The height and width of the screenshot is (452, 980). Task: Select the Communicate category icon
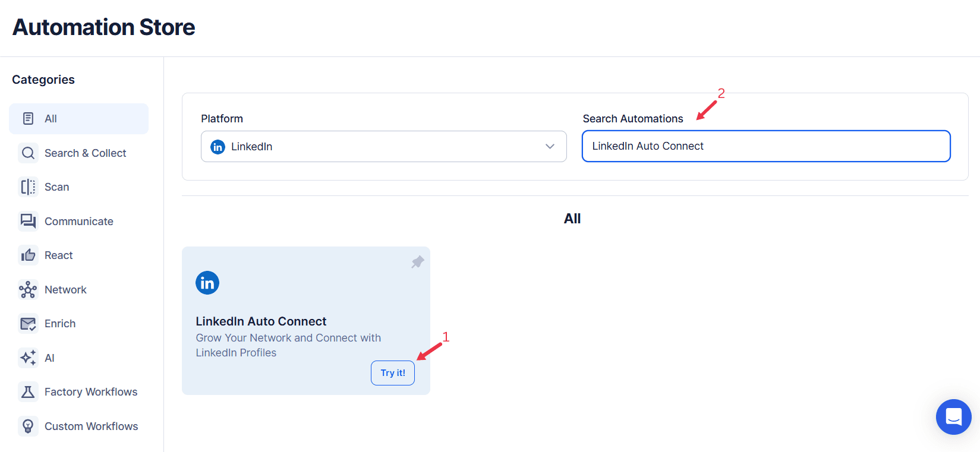point(28,220)
